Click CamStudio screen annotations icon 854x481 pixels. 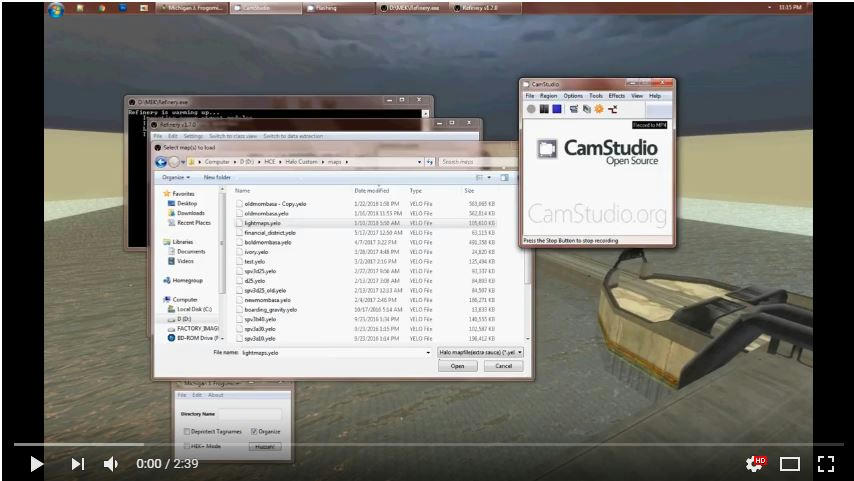pos(587,109)
